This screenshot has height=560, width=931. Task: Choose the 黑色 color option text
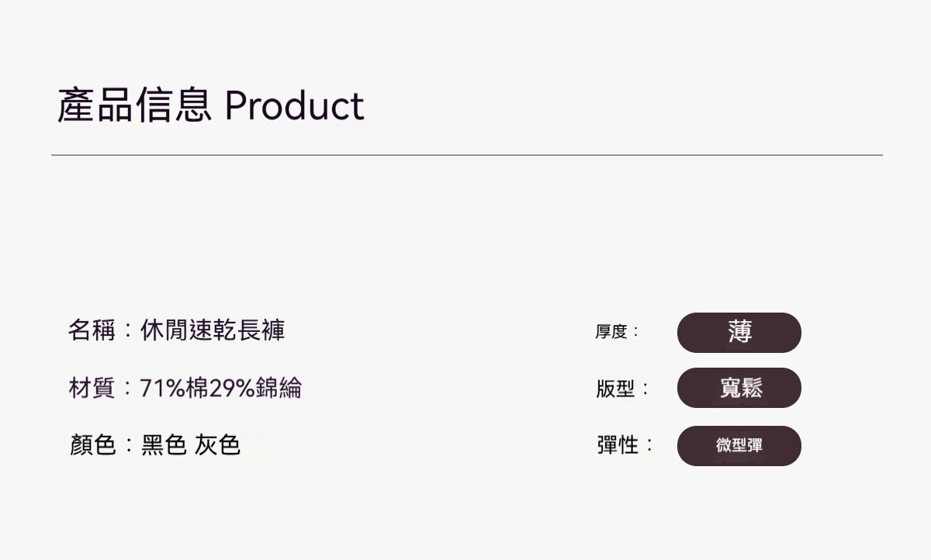(x=163, y=445)
